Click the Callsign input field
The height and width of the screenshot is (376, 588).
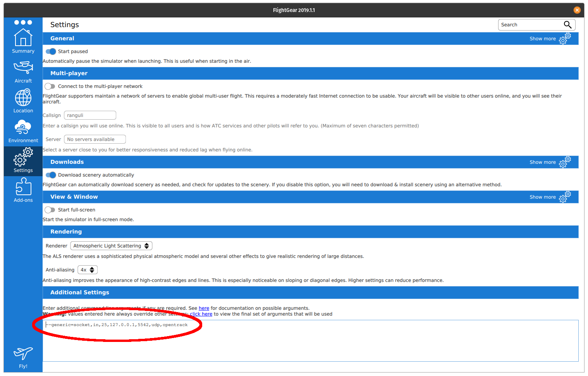tap(90, 115)
